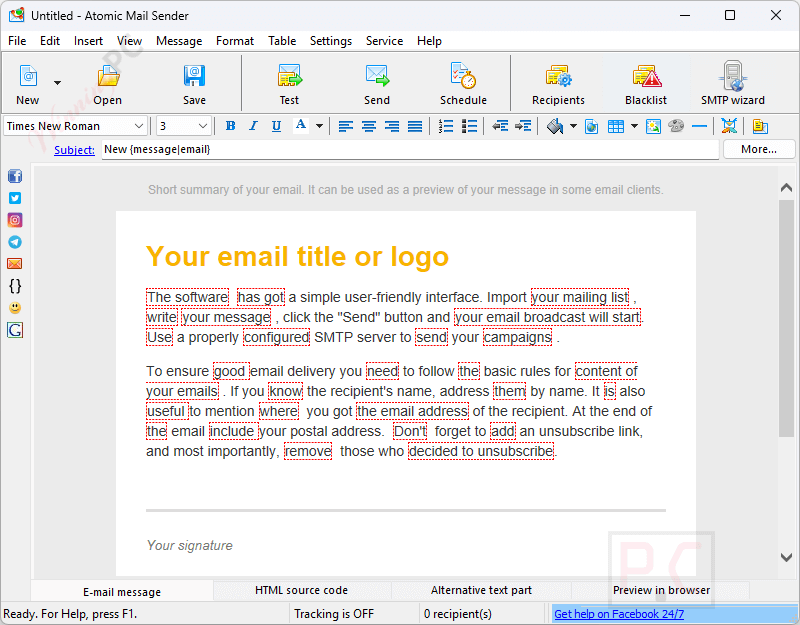This screenshot has width=800, height=625.
Task: Open the Blacklist manager
Action: [646, 84]
